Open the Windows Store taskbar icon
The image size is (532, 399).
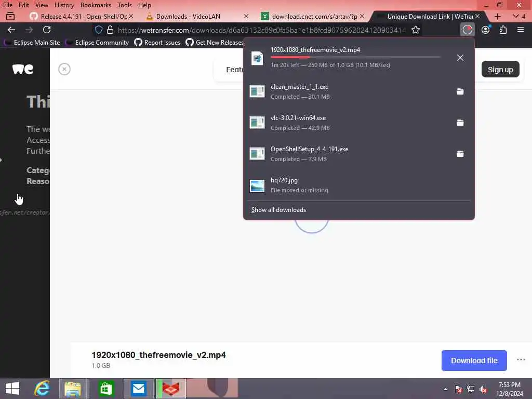point(105,389)
